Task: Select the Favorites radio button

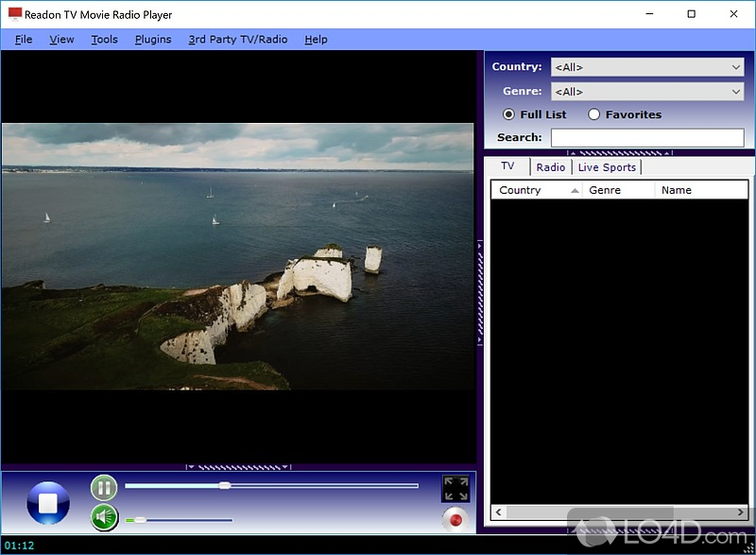Action: click(594, 114)
